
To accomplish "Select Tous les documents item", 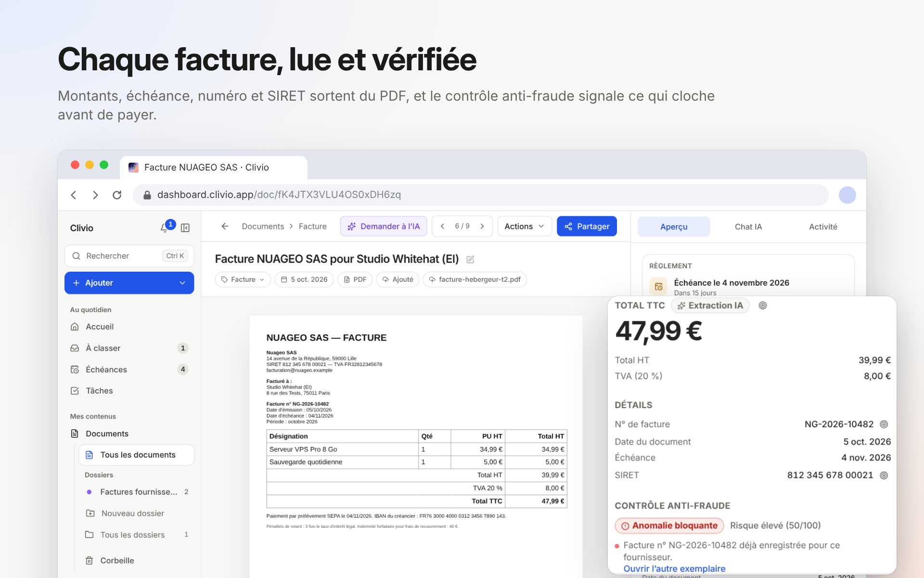I will point(137,455).
